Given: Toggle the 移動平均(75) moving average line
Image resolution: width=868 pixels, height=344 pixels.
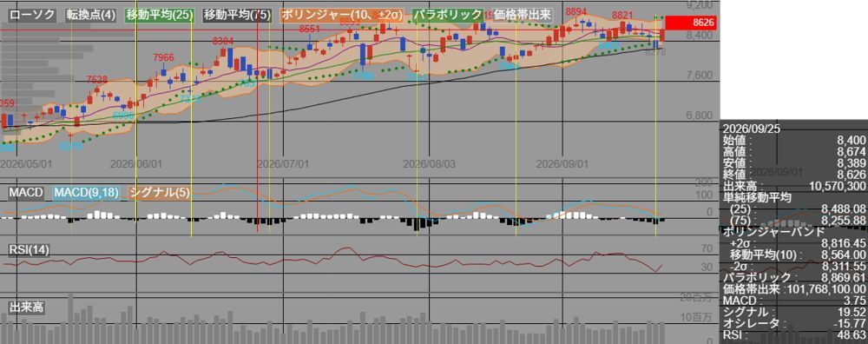Looking at the screenshot, I should 236,15.
